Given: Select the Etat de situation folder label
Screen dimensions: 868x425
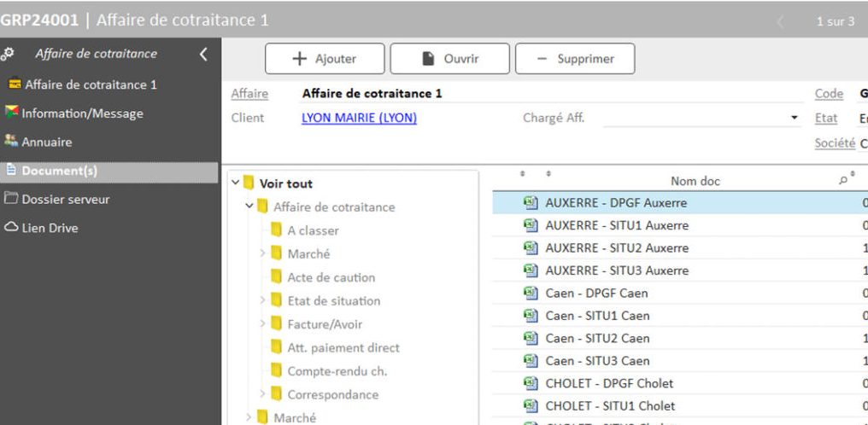Looking at the screenshot, I should (334, 301).
